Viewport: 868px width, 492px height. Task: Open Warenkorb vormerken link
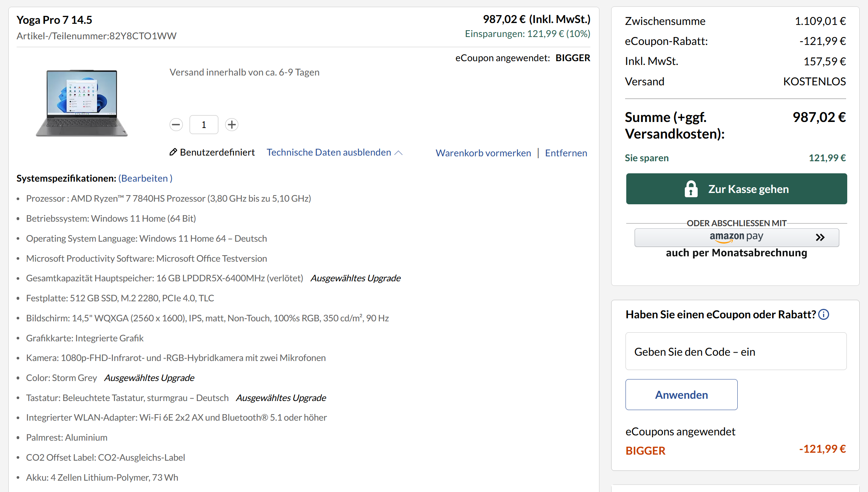tap(483, 153)
